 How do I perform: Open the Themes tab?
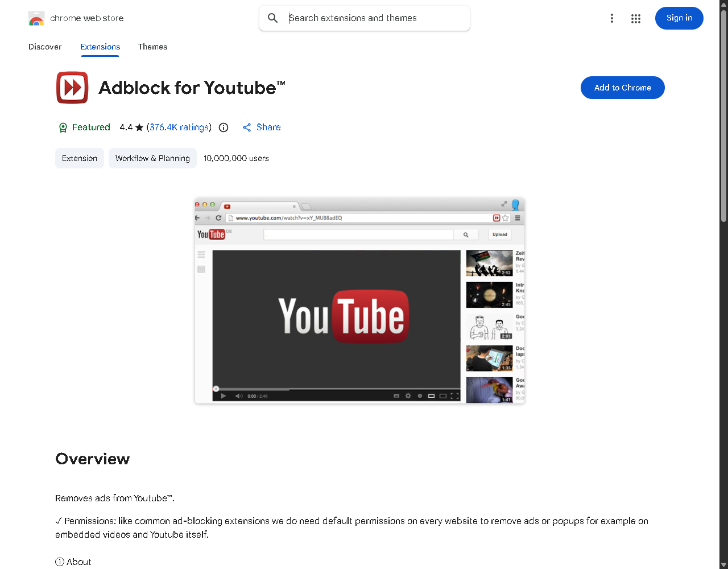point(152,47)
